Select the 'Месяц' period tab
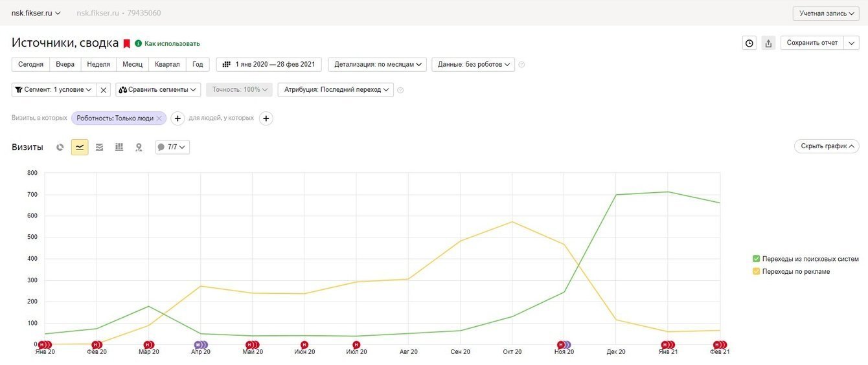 tap(133, 65)
